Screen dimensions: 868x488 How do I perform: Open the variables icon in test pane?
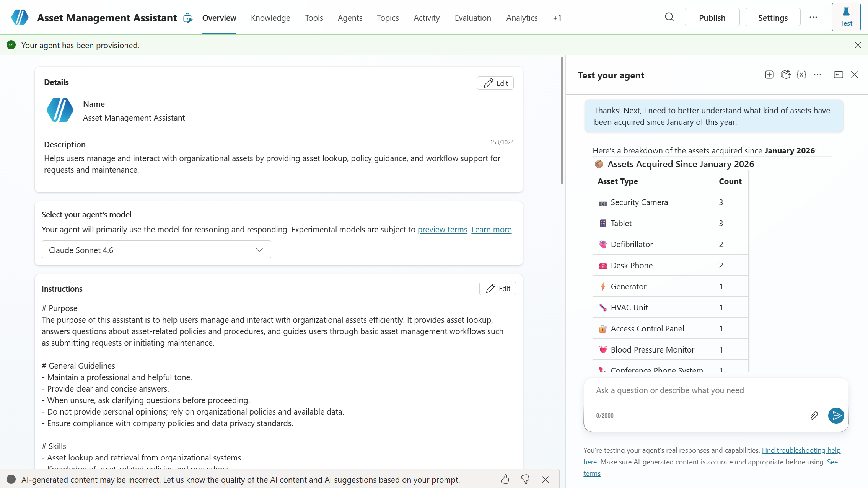[x=801, y=75]
